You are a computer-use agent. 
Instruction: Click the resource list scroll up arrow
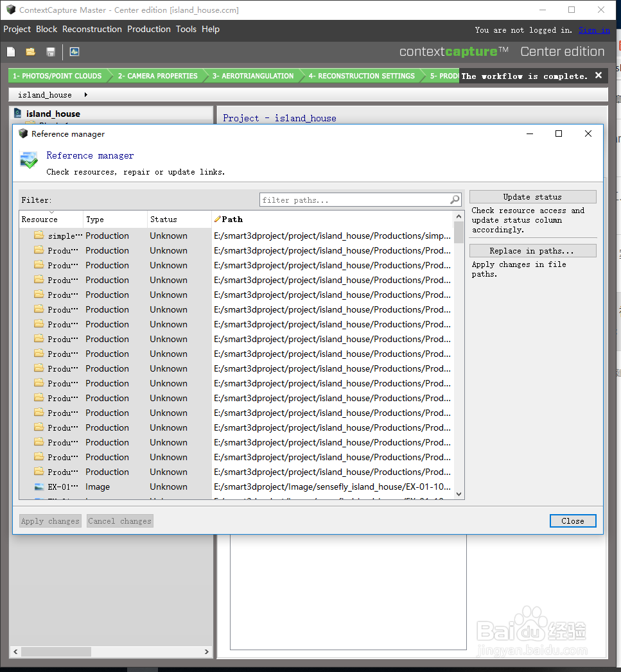[459, 216]
